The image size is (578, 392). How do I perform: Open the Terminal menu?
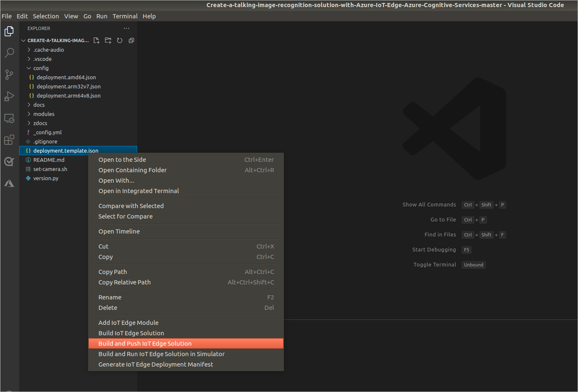(x=125, y=16)
